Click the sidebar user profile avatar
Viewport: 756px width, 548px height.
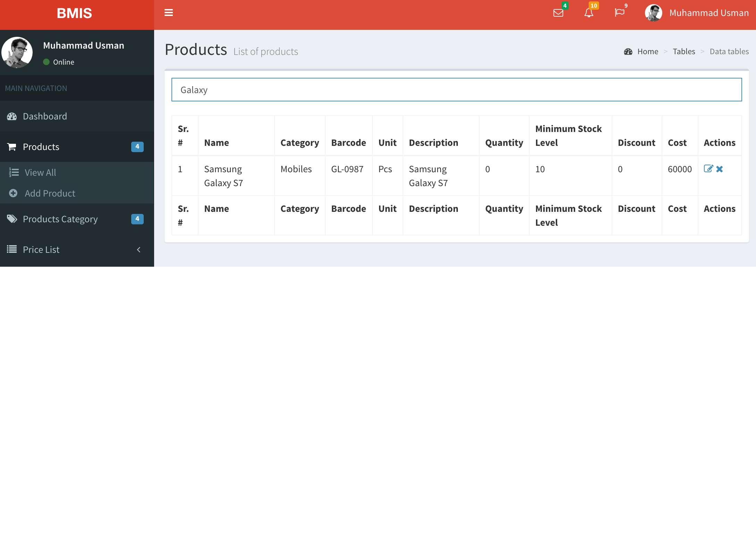click(17, 52)
